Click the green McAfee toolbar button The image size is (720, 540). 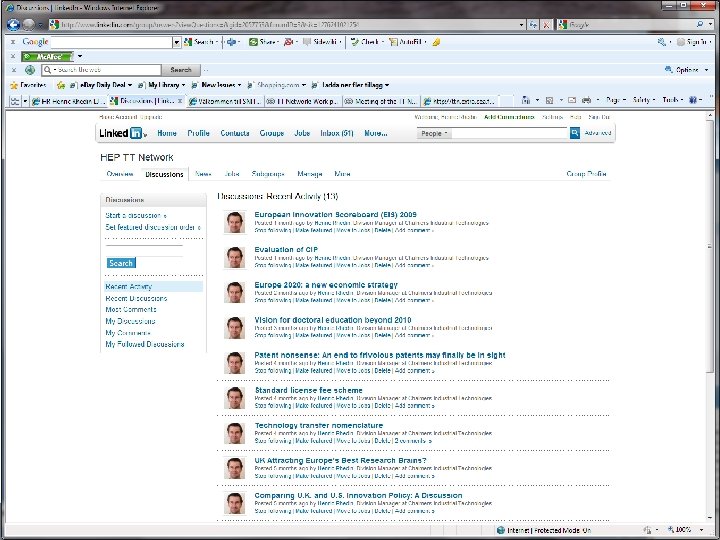click(47, 56)
